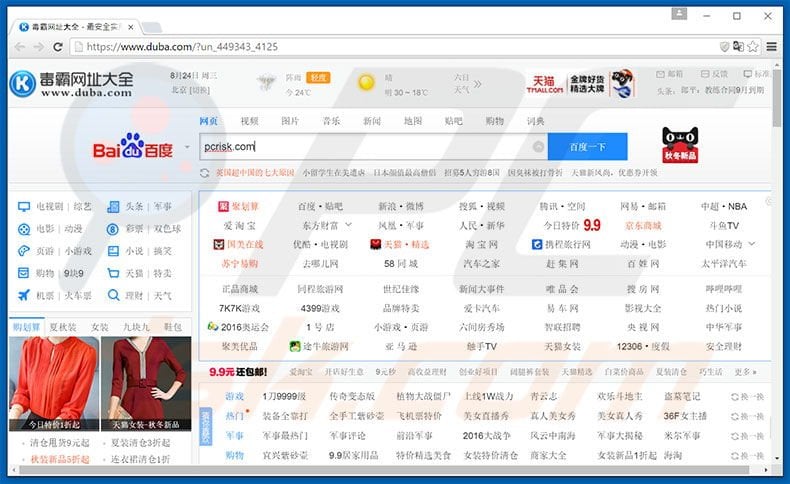Viewport: 790px width, 484px height.
Task: Click the airplane icon beside 机票
Action: (24, 295)
